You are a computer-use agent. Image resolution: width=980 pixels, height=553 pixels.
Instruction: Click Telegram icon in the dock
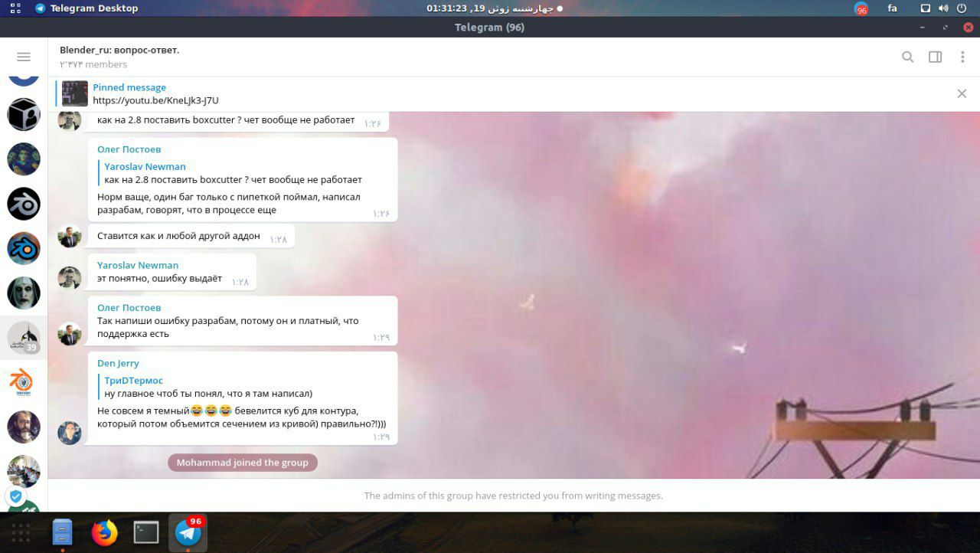pos(188,532)
